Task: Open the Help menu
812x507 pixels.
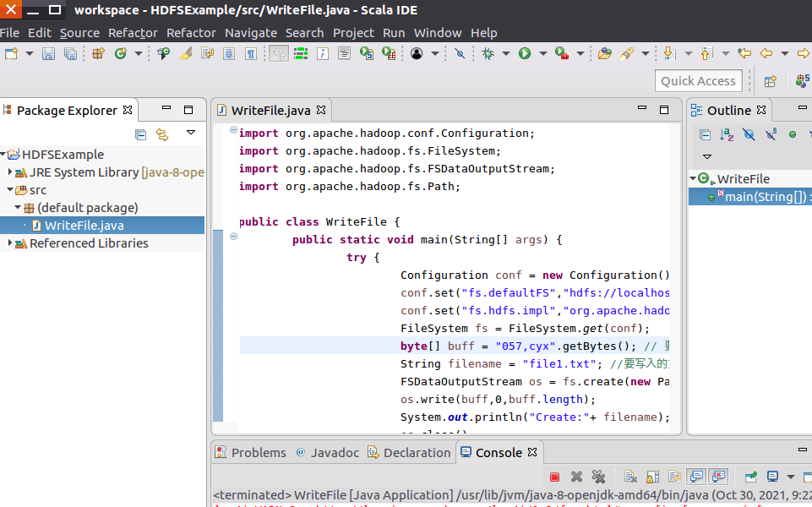Action: [483, 33]
